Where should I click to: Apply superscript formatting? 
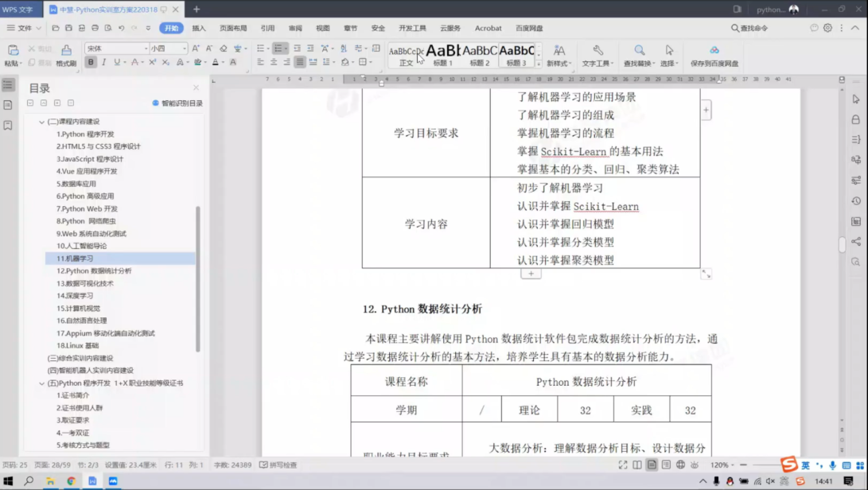152,63
